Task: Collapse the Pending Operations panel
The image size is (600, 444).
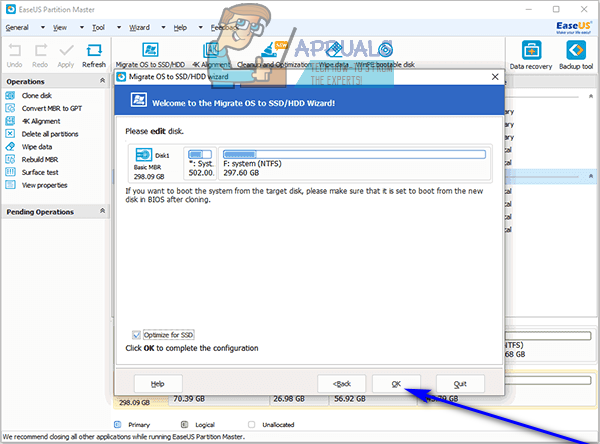Action: point(102,211)
